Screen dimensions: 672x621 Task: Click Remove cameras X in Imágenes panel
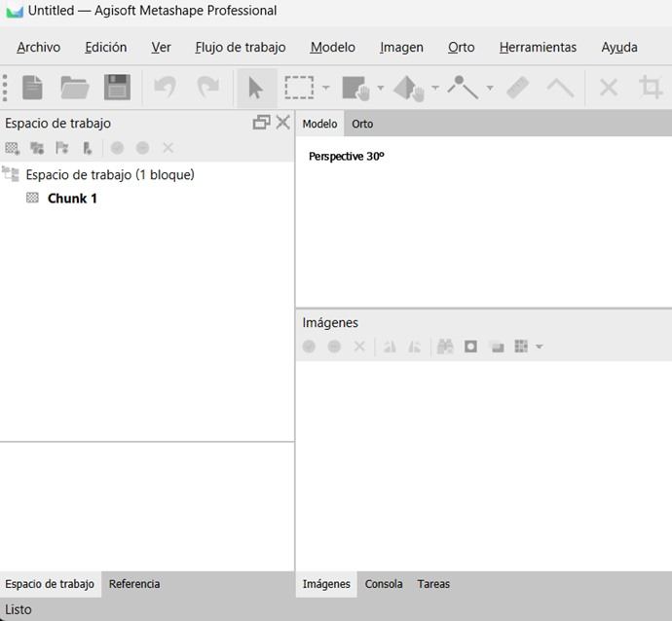click(x=359, y=347)
